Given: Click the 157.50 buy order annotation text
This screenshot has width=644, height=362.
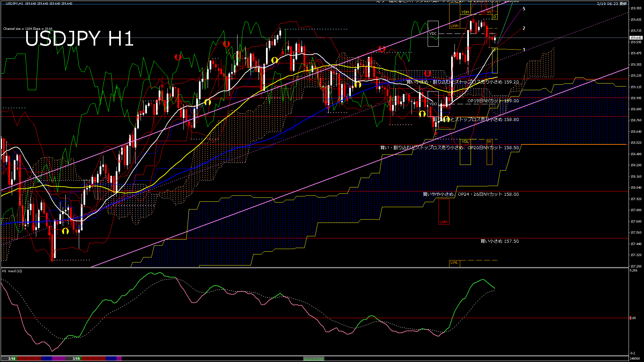Looking at the screenshot, I should click(499, 241).
